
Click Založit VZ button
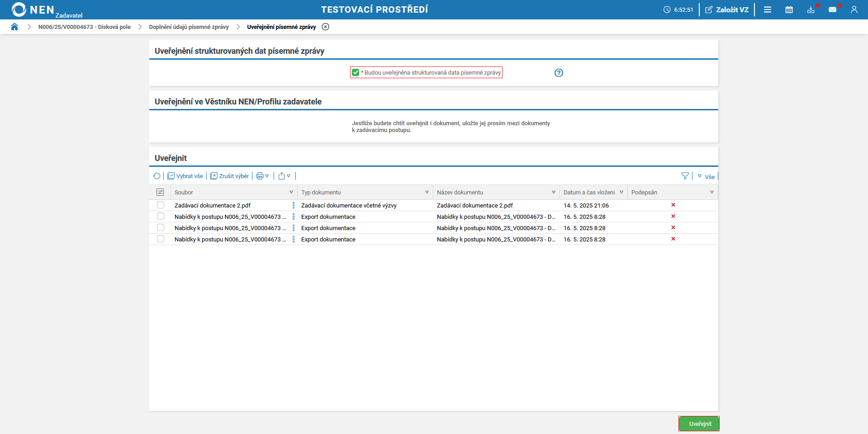pyautogui.click(x=727, y=9)
